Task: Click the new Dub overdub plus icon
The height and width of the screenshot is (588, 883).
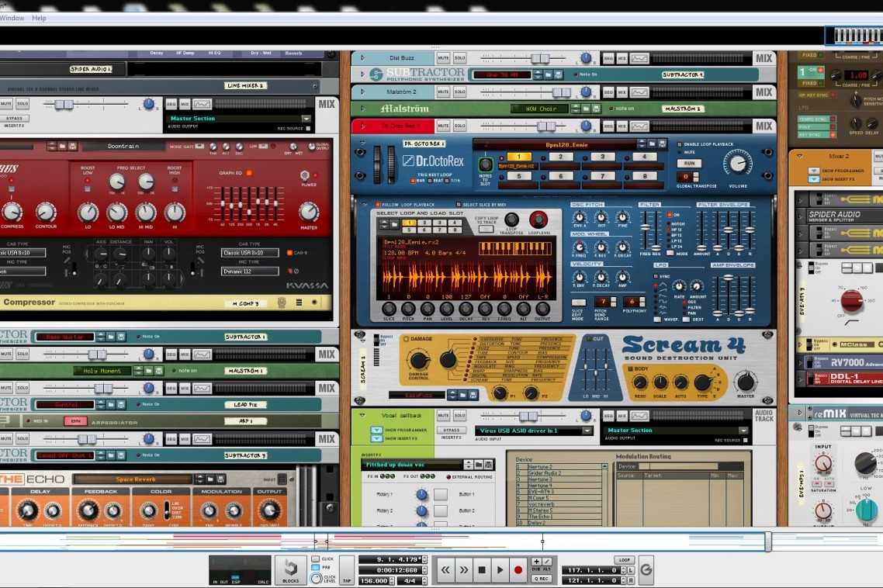Action: pos(536,562)
